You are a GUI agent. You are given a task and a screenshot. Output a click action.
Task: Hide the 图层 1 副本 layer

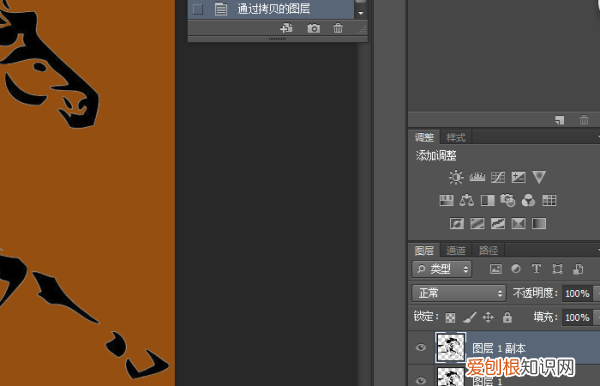click(421, 347)
